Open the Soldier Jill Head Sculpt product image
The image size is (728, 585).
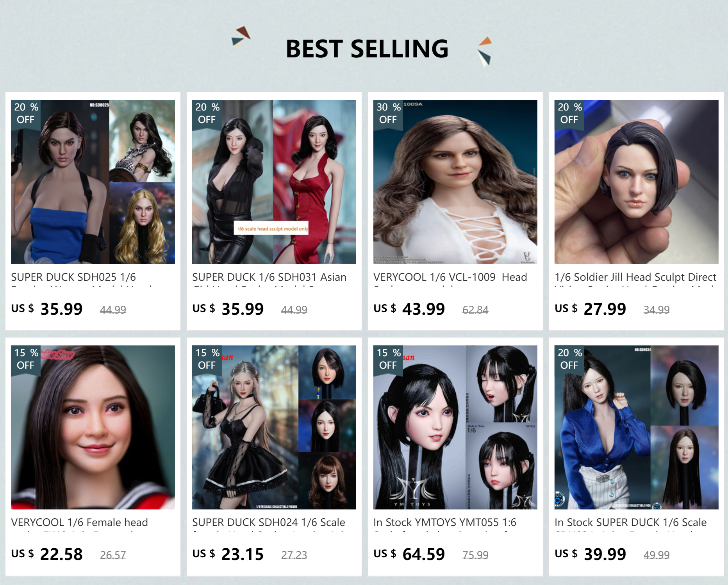(637, 182)
